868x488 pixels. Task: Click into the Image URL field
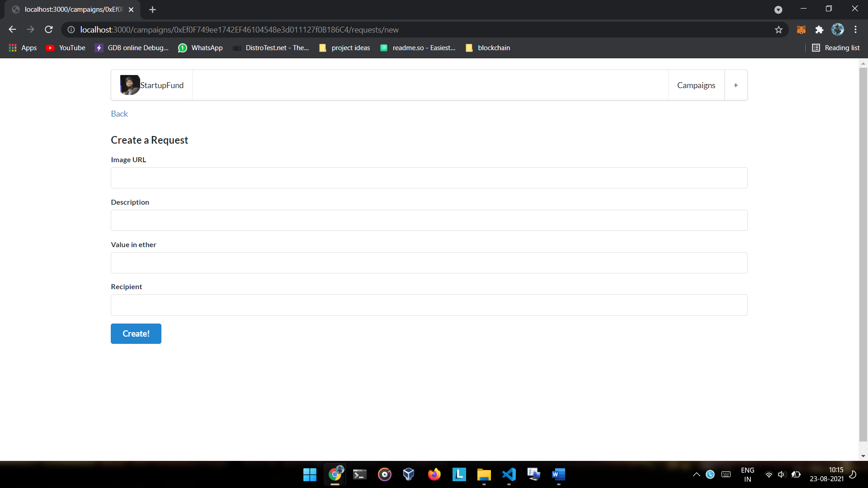[429, 178]
